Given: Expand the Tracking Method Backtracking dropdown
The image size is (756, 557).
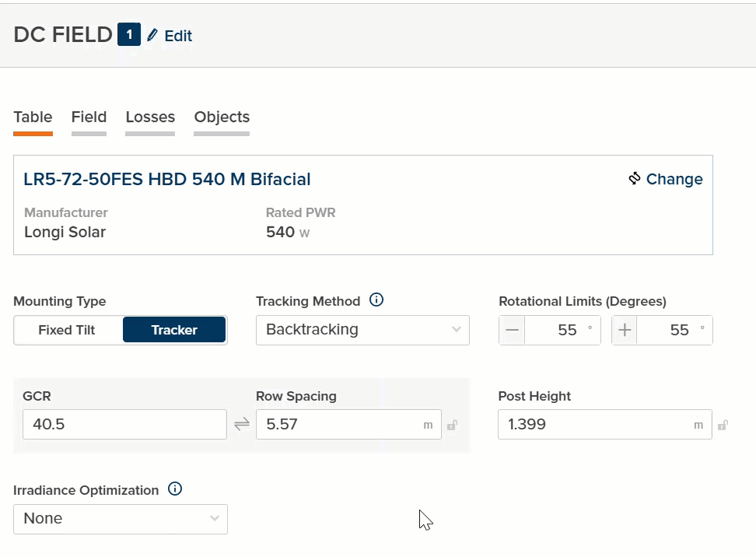Looking at the screenshot, I should tap(362, 330).
